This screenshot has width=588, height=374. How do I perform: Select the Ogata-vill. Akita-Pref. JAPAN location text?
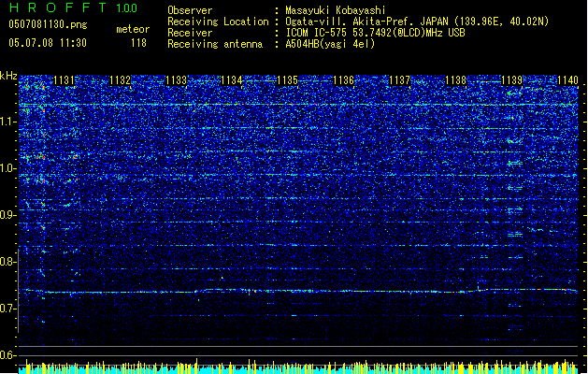417,22
